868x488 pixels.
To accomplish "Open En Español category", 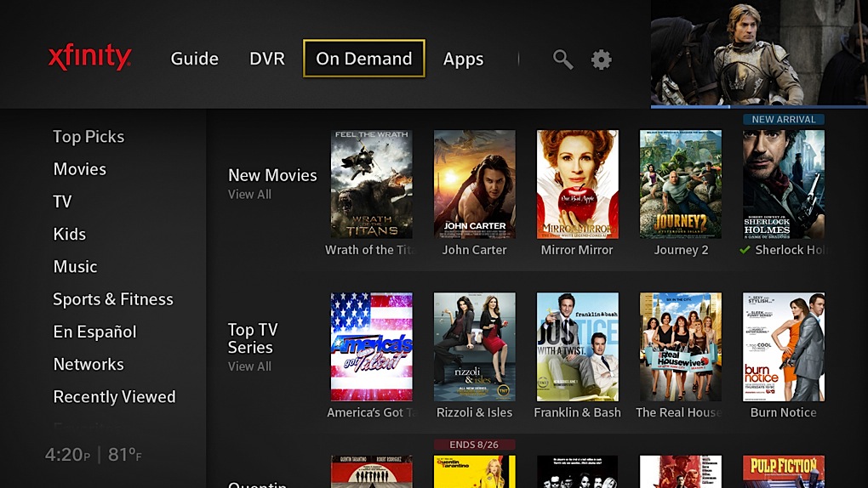I will [94, 332].
